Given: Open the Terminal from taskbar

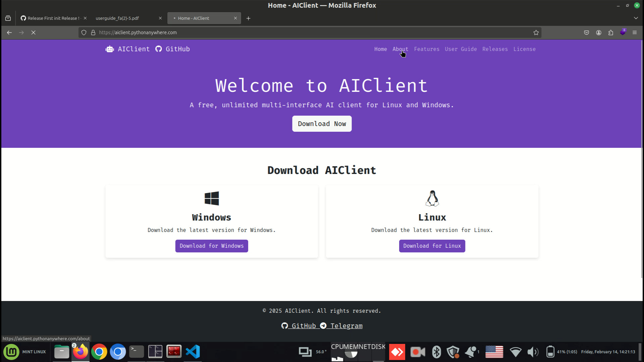Looking at the screenshot, I should 137,352.
